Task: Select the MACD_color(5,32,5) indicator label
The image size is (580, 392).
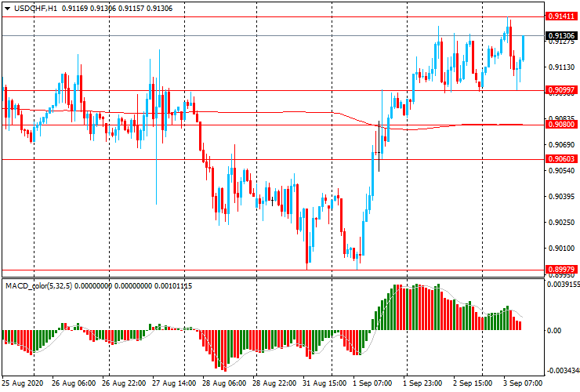Action: coord(39,285)
